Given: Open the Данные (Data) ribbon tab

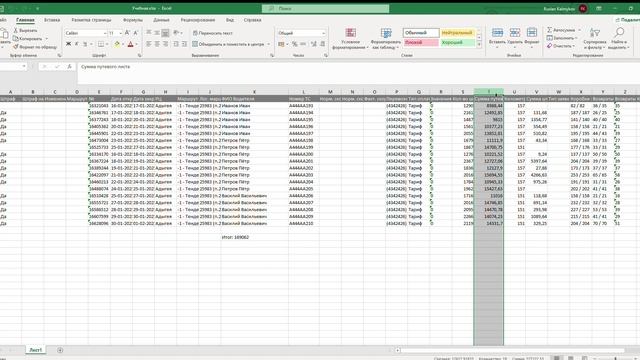Looking at the screenshot, I should 161,20.
